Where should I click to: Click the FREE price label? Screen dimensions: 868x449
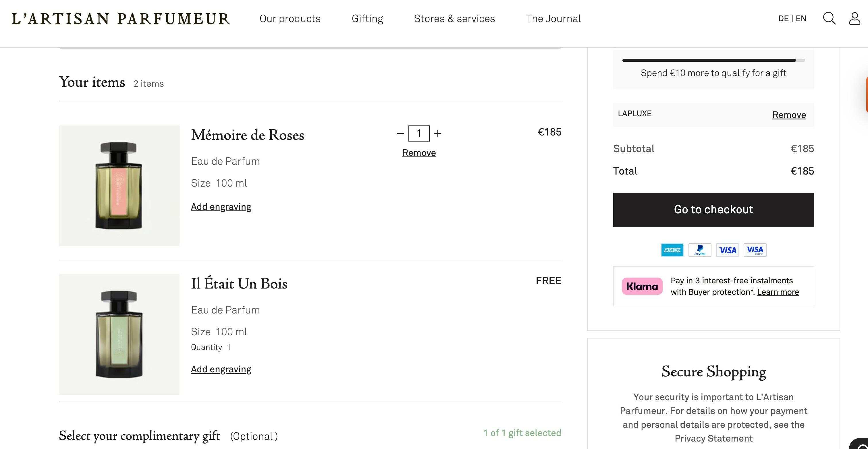click(x=549, y=280)
